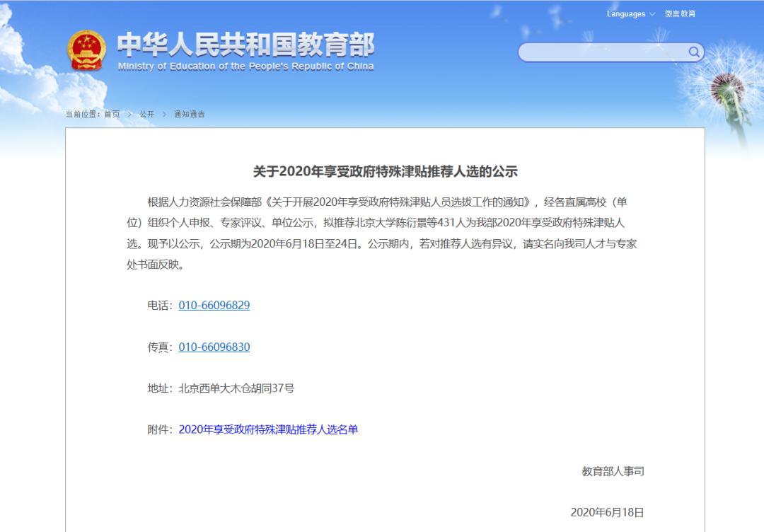Image resolution: width=764 pixels, height=532 pixels.
Task: Open 公开 breadcrumb link
Action: (146, 114)
